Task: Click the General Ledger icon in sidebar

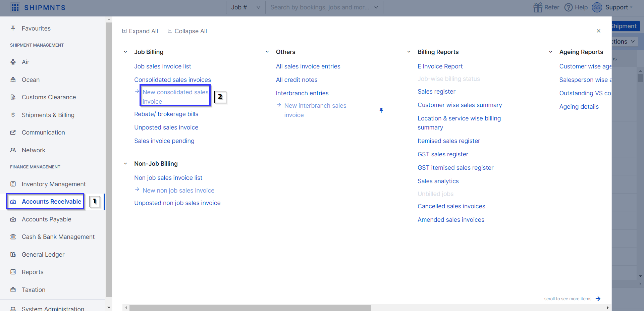Action: [13, 254]
